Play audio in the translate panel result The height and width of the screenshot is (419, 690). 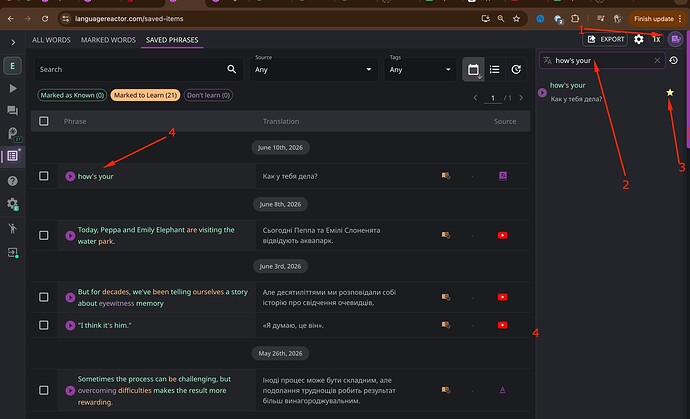pyautogui.click(x=542, y=92)
